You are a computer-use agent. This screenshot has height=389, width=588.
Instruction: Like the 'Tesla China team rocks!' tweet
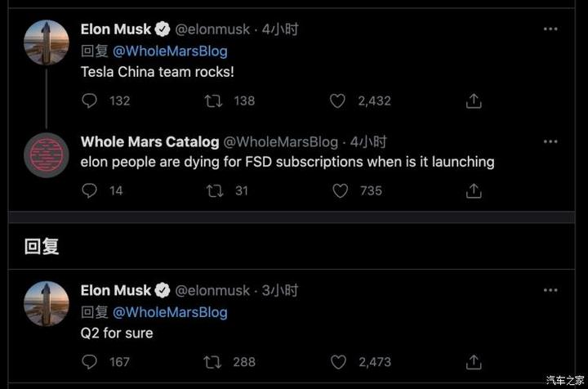(338, 101)
